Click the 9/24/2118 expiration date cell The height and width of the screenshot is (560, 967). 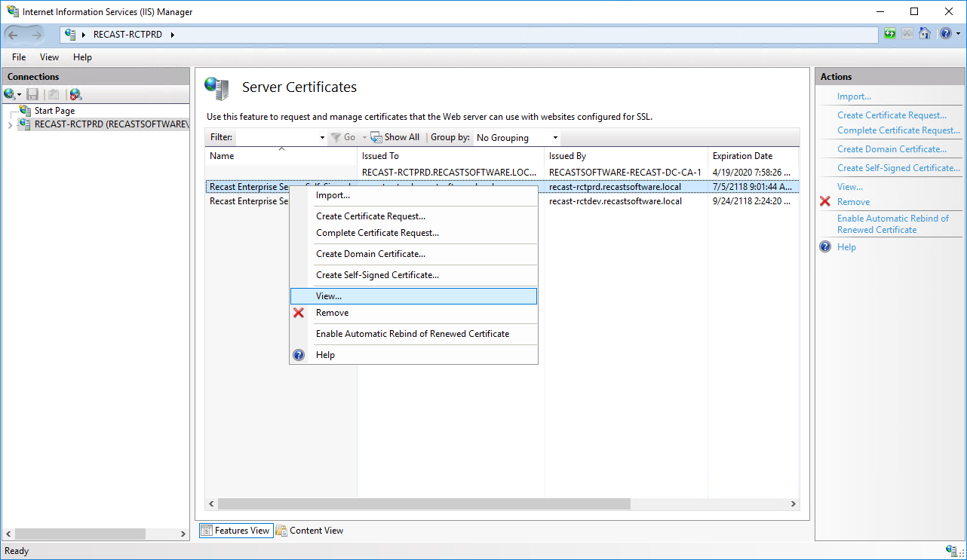tap(751, 201)
